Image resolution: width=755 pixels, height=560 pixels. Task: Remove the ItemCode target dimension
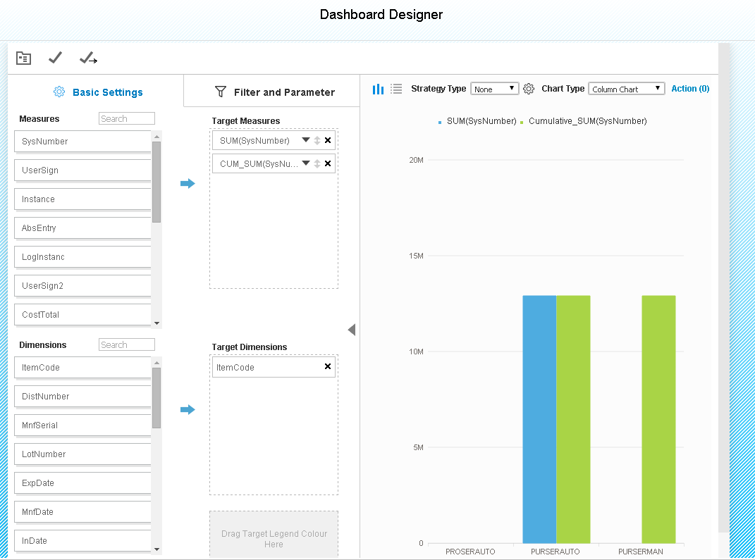(327, 366)
